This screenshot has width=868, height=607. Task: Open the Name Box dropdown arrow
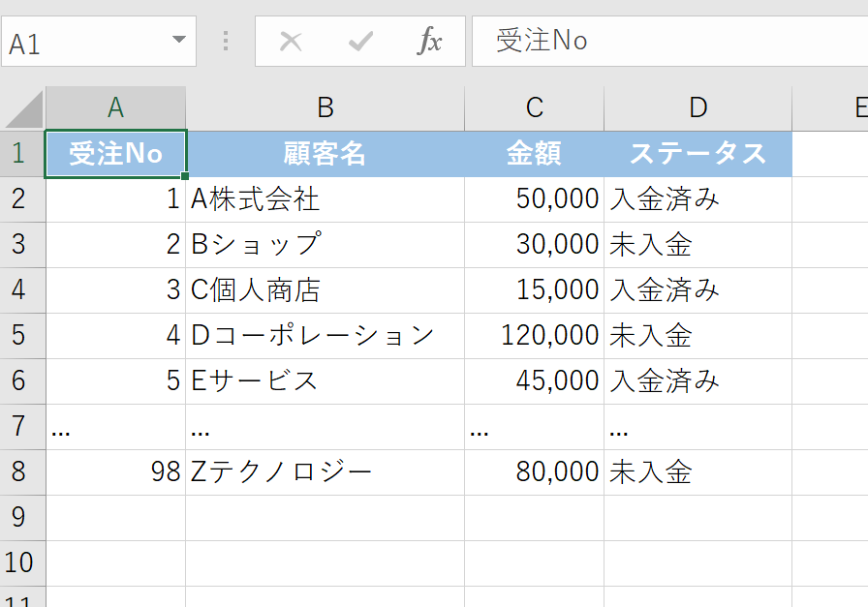pyautogui.click(x=178, y=41)
